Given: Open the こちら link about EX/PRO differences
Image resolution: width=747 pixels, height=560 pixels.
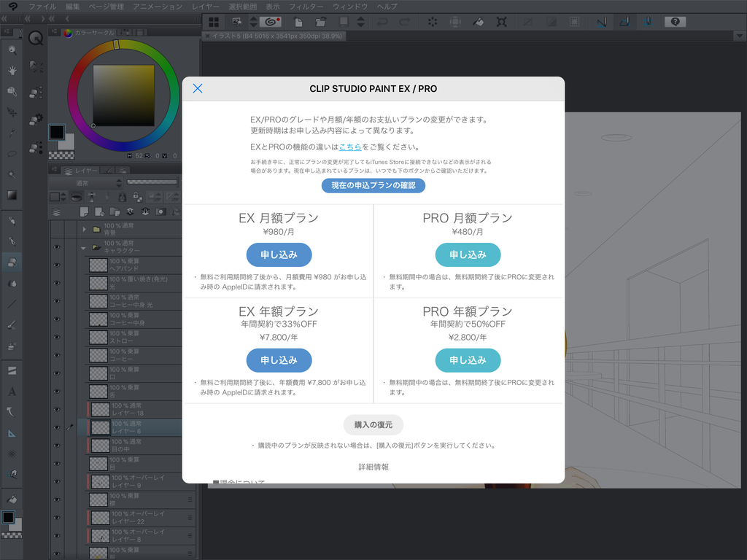Looking at the screenshot, I should pyautogui.click(x=350, y=147).
